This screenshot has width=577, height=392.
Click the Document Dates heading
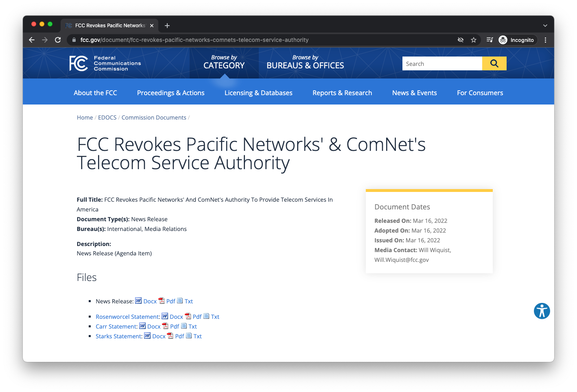(402, 207)
